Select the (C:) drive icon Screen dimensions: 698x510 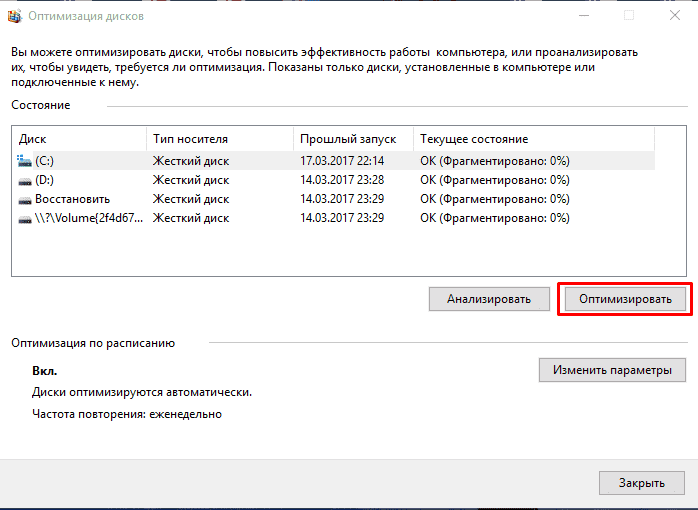(x=24, y=161)
